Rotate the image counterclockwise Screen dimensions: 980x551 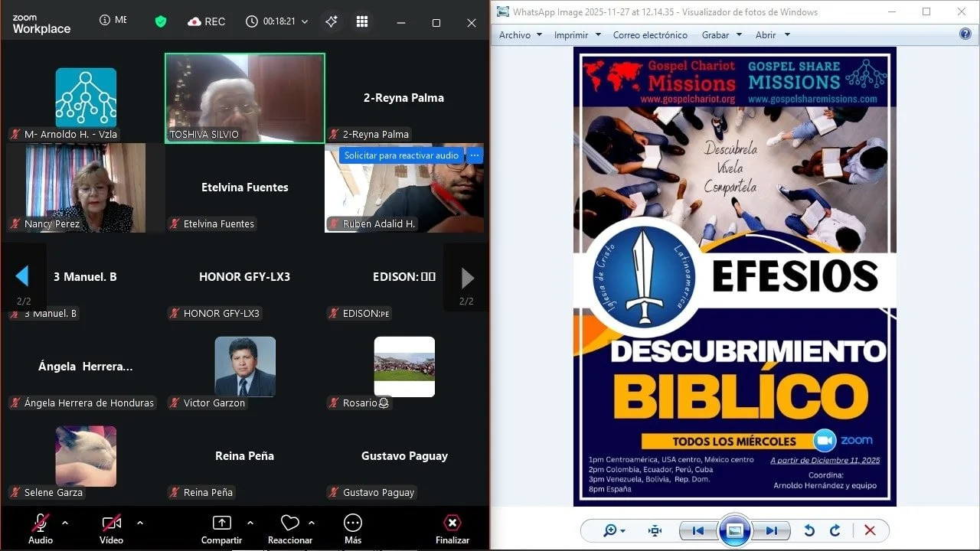(810, 530)
